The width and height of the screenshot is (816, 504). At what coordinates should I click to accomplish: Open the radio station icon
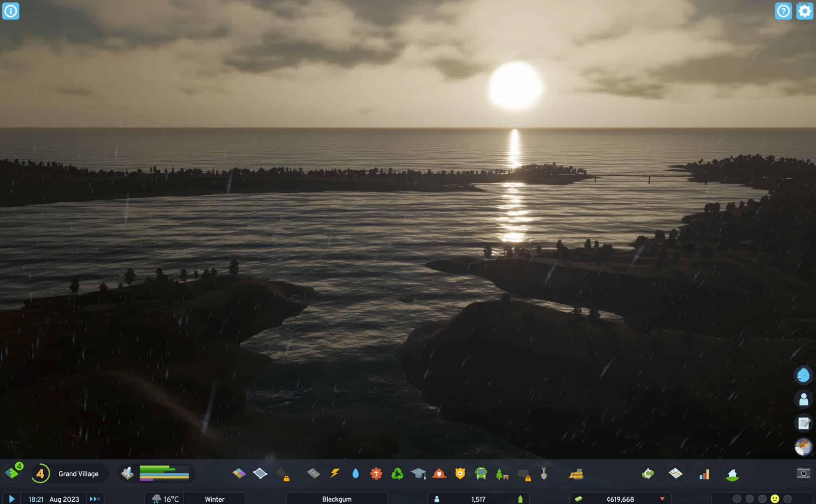tap(803, 447)
